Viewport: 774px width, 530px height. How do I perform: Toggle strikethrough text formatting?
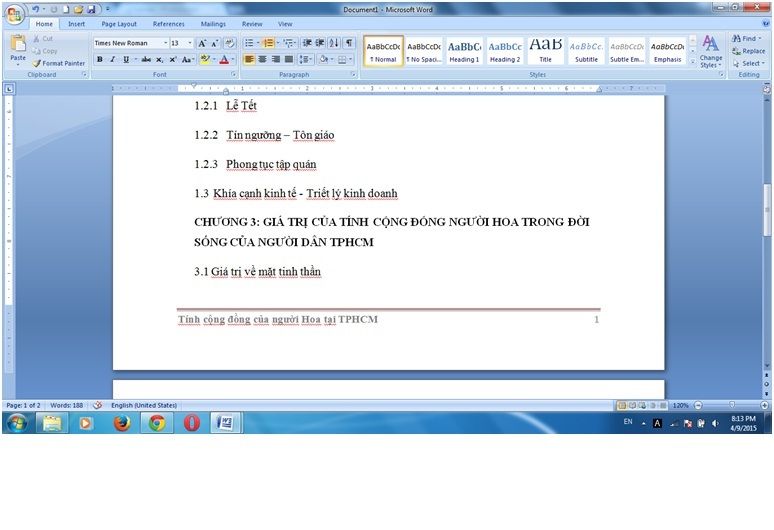pos(145,60)
